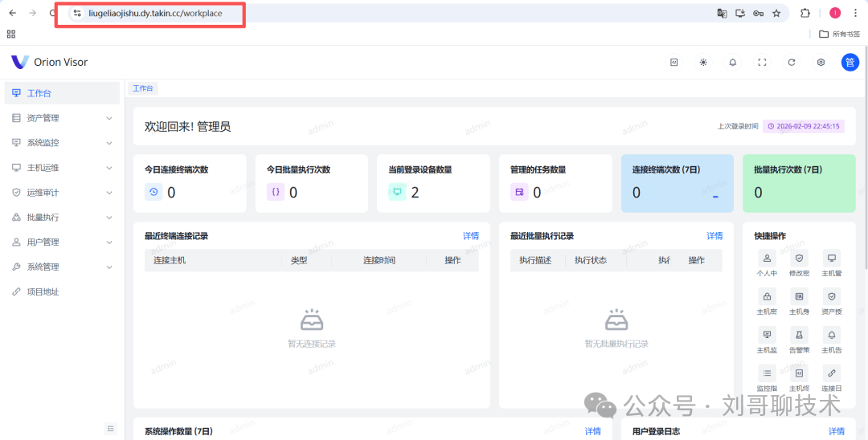Click the refresh icon in the header
Image resolution: width=868 pixels, height=440 pixels.
[792, 63]
